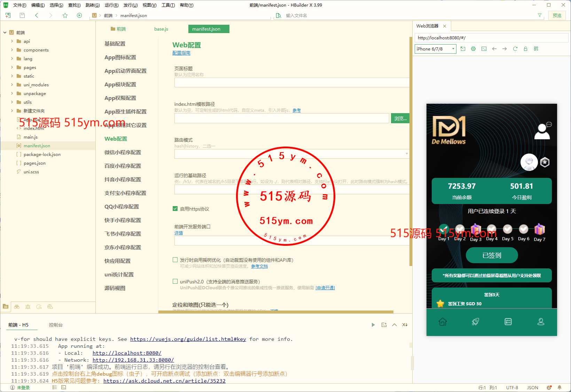571x392 pixels.
Task: Uncheck the 启用https协议 checkbox
Action: pyautogui.click(x=175, y=209)
